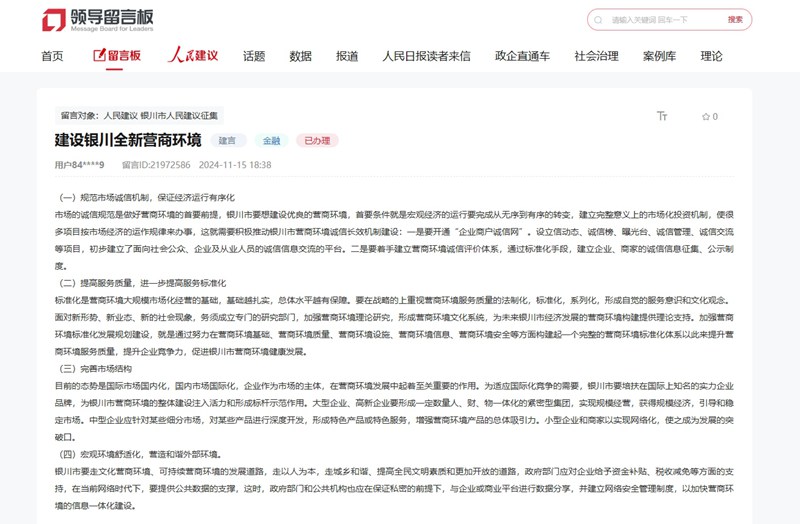The image size is (800, 524).
Task: Click the 领导留言板 site logo
Action: pyautogui.click(x=98, y=20)
